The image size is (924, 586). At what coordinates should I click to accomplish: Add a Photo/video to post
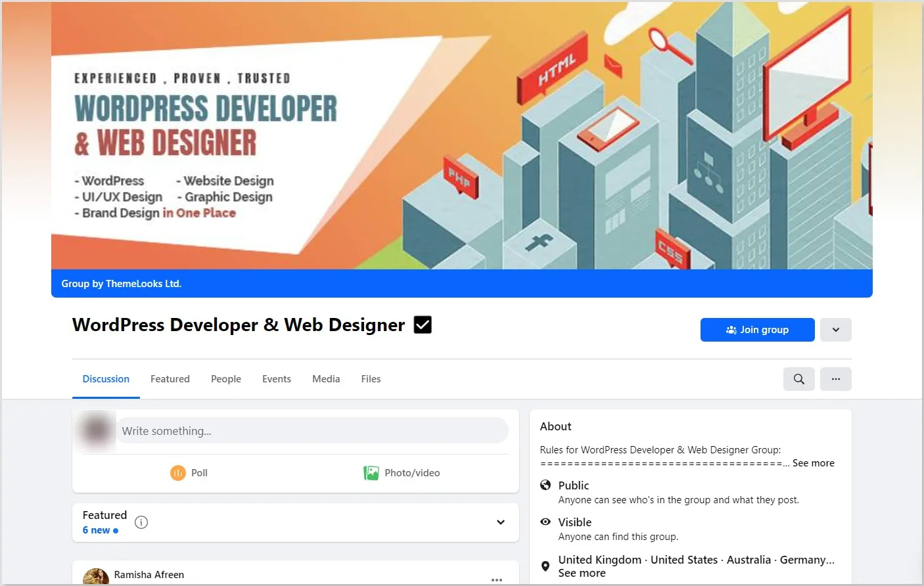tap(402, 473)
